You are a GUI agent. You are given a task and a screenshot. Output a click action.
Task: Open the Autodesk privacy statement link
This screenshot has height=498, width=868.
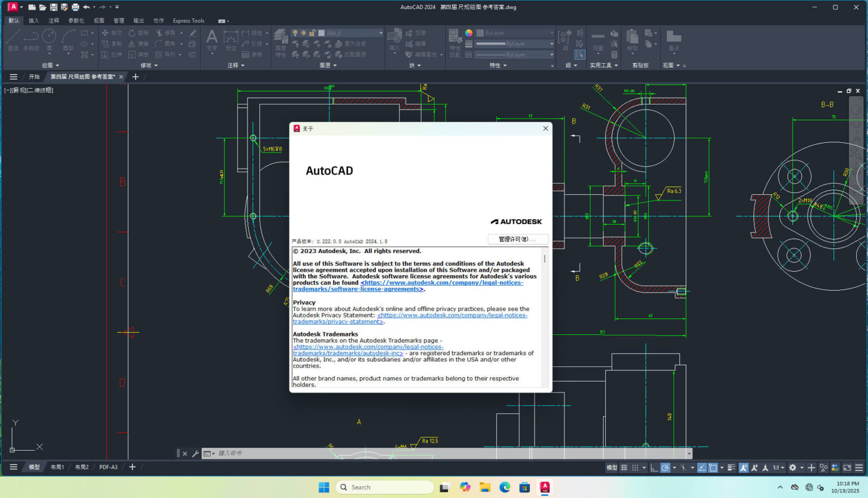pyautogui.click(x=452, y=315)
